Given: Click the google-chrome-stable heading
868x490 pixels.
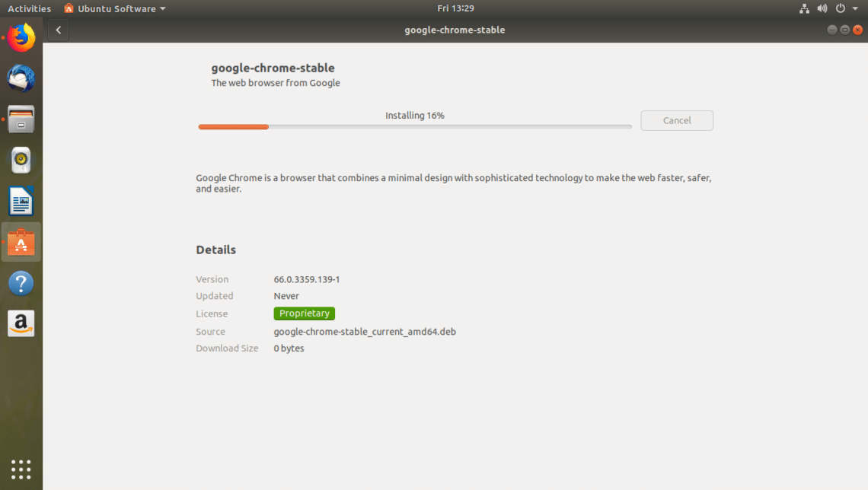Looking at the screenshot, I should (x=273, y=68).
